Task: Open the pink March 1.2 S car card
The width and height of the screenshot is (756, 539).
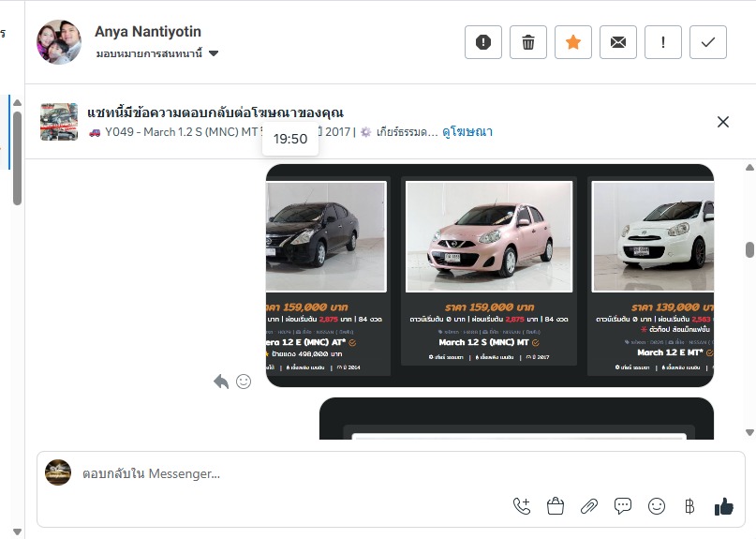Action: click(x=489, y=271)
